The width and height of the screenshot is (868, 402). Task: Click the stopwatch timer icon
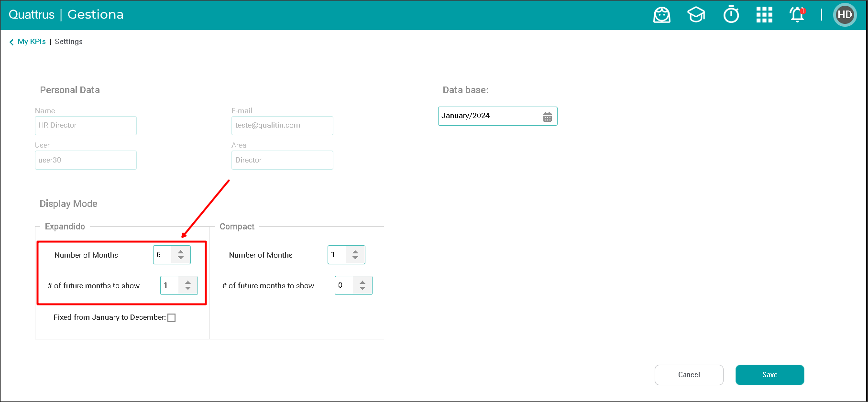point(731,15)
